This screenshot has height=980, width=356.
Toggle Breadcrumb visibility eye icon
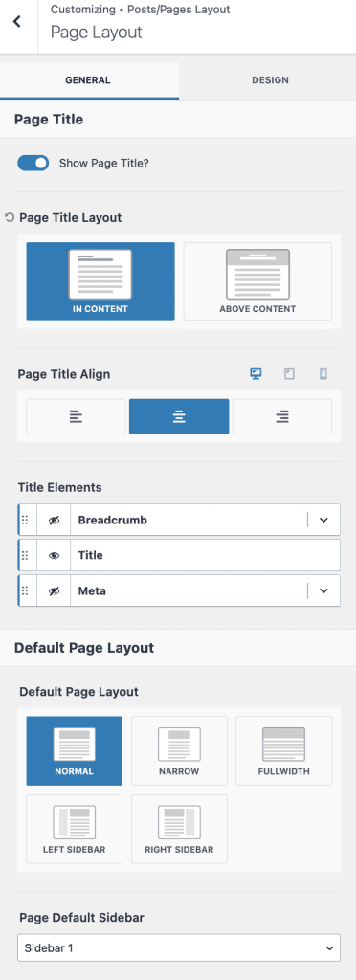(55, 520)
